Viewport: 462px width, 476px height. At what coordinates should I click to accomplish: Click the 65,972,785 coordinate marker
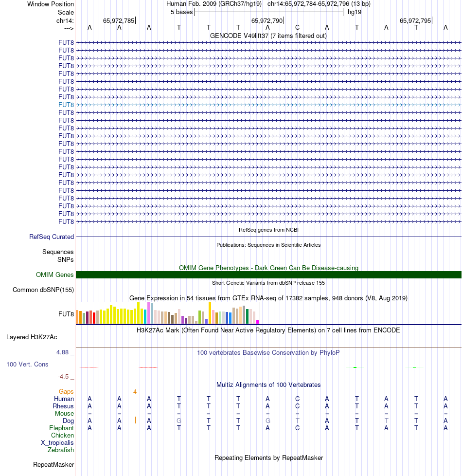click(119, 20)
